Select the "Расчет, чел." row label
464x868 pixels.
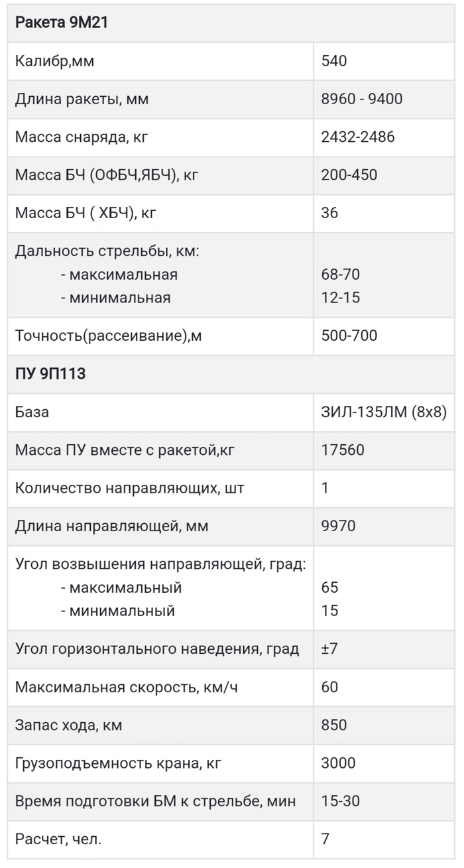click(59, 839)
